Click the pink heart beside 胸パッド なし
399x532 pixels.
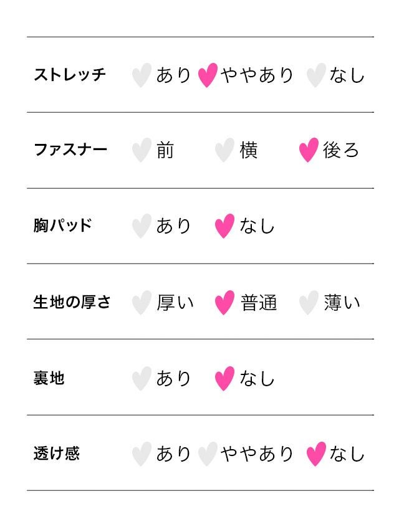tap(224, 226)
